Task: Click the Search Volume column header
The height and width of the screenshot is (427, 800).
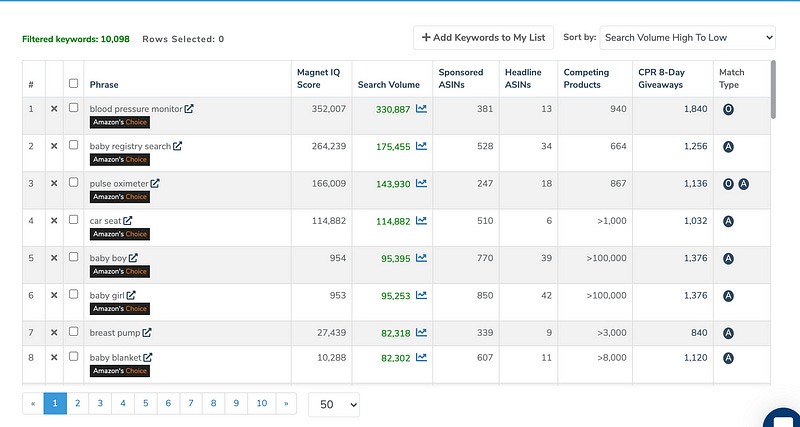Action: point(389,85)
